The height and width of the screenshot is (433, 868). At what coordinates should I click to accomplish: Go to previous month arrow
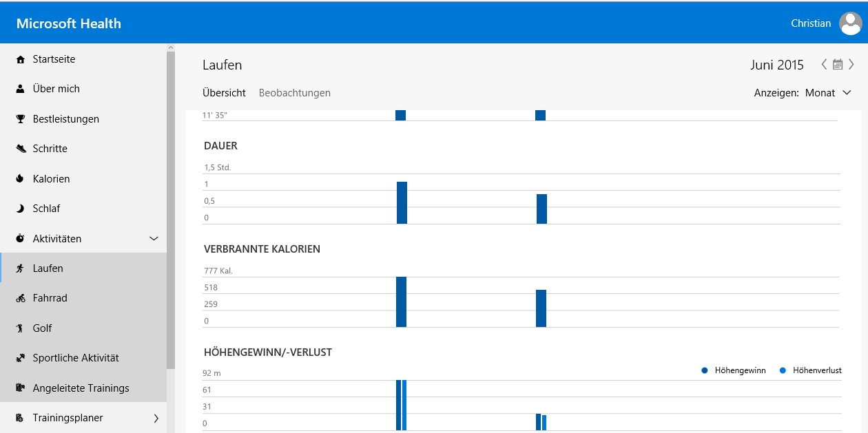pos(824,65)
